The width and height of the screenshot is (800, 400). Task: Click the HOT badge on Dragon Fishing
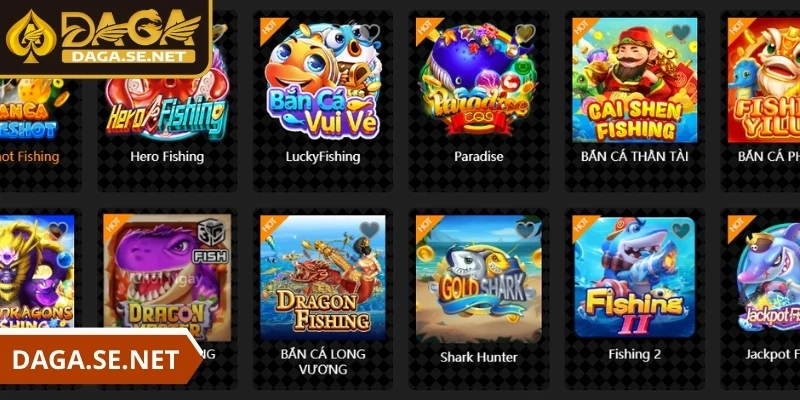(x=271, y=226)
